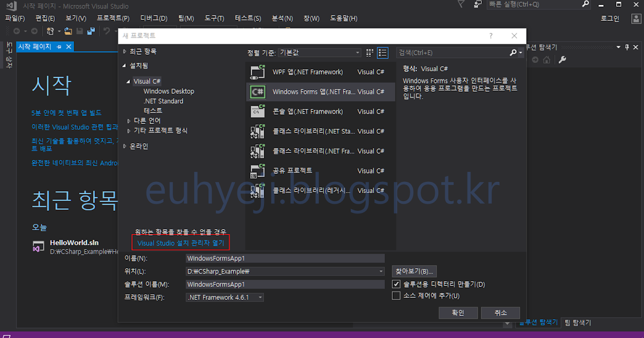Expand the 최근 항목 tree node
Image resolution: width=644 pixels, height=338 pixels.
[x=125, y=51]
